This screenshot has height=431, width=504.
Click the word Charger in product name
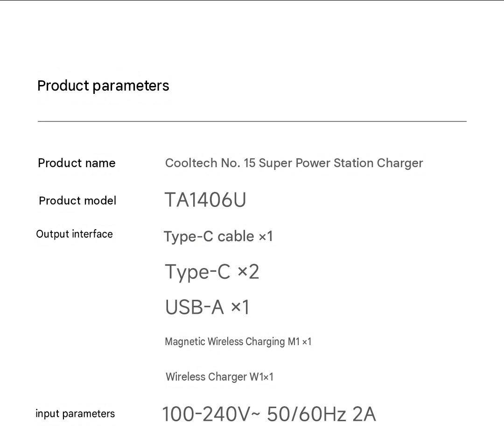[x=400, y=163]
